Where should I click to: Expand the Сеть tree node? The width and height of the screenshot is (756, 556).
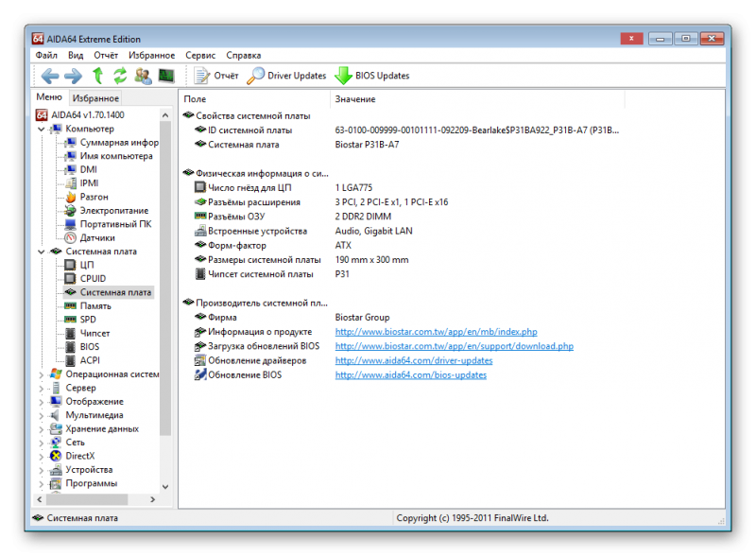point(42,443)
